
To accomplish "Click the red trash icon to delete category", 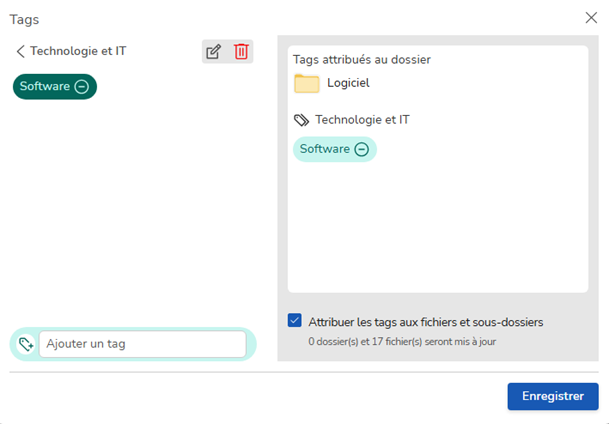I will (x=241, y=52).
